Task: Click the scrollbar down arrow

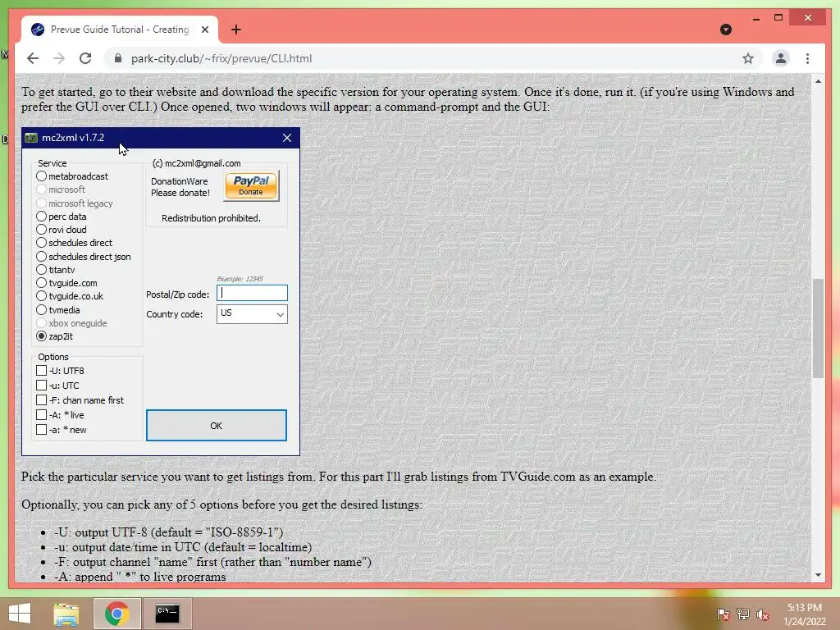Action: pos(818,575)
